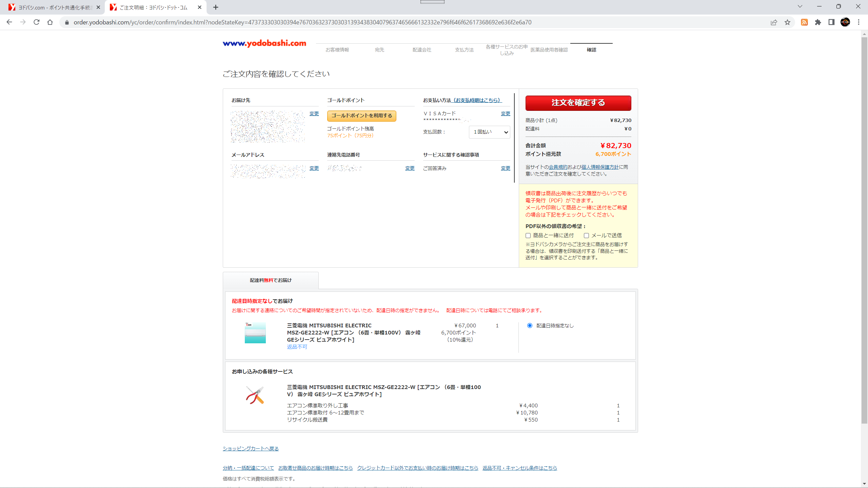The width and height of the screenshot is (868, 488).
Task: Reload the order confirmation page
Action: point(37,22)
